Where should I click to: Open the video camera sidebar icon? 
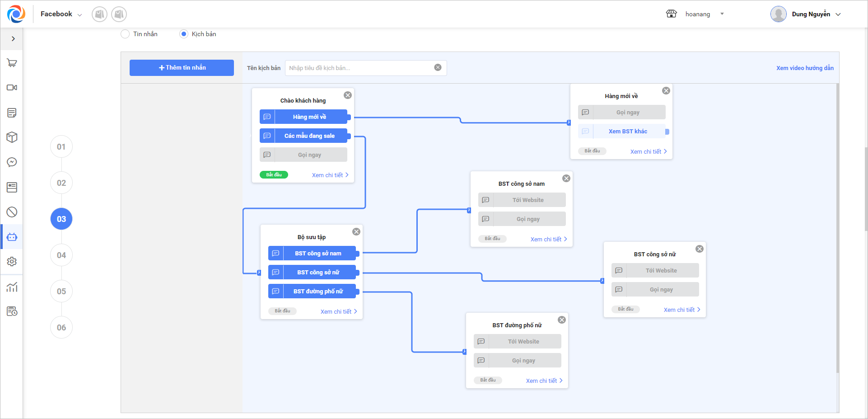12,88
